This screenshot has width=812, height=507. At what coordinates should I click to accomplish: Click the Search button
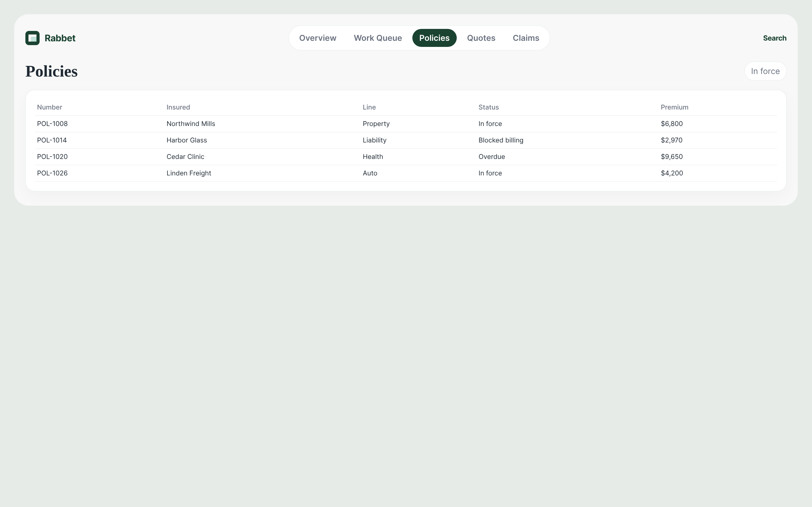(x=774, y=38)
